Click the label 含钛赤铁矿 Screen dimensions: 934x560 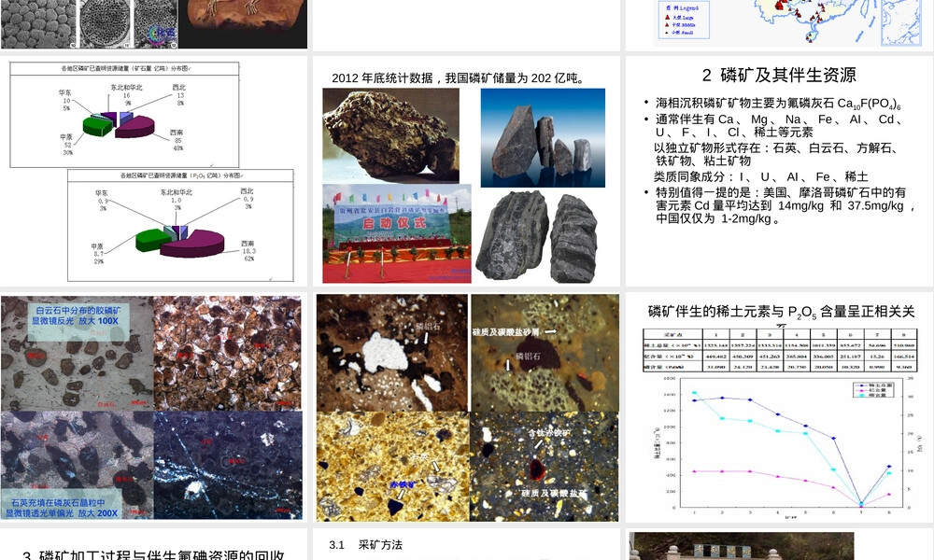click(549, 432)
